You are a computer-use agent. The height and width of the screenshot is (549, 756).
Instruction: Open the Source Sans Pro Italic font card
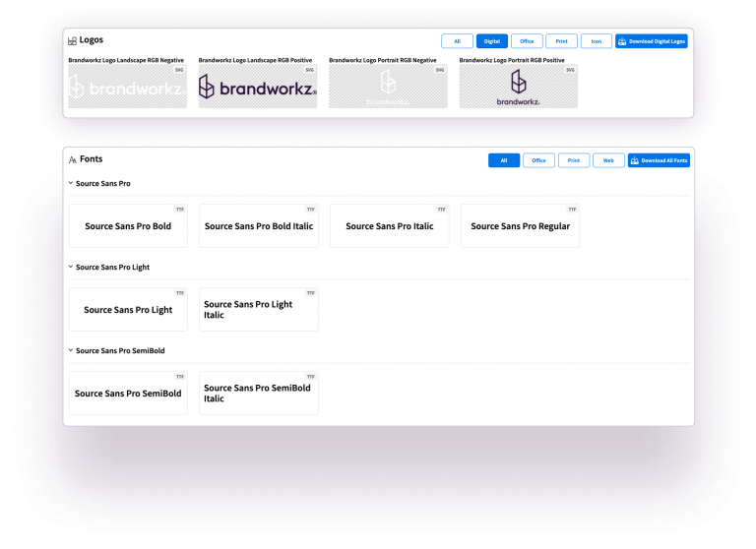pos(390,226)
